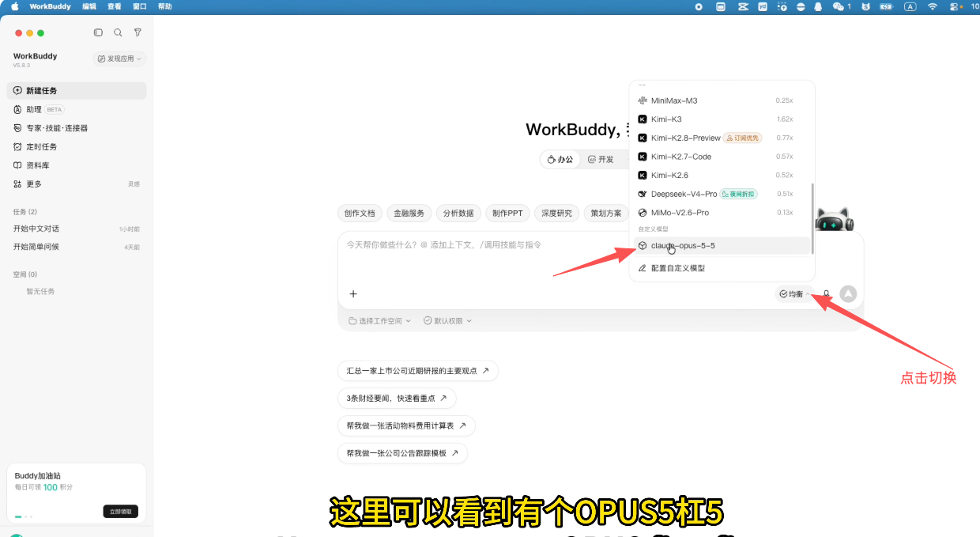The height and width of the screenshot is (537, 980).
Task: Open the task 开始中文对话
Action: point(77,229)
